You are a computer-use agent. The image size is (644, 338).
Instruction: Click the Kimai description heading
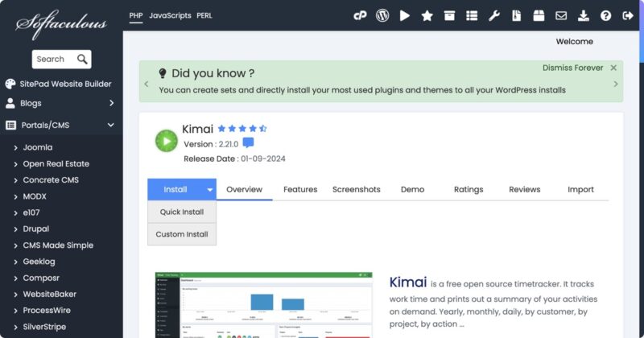point(408,282)
